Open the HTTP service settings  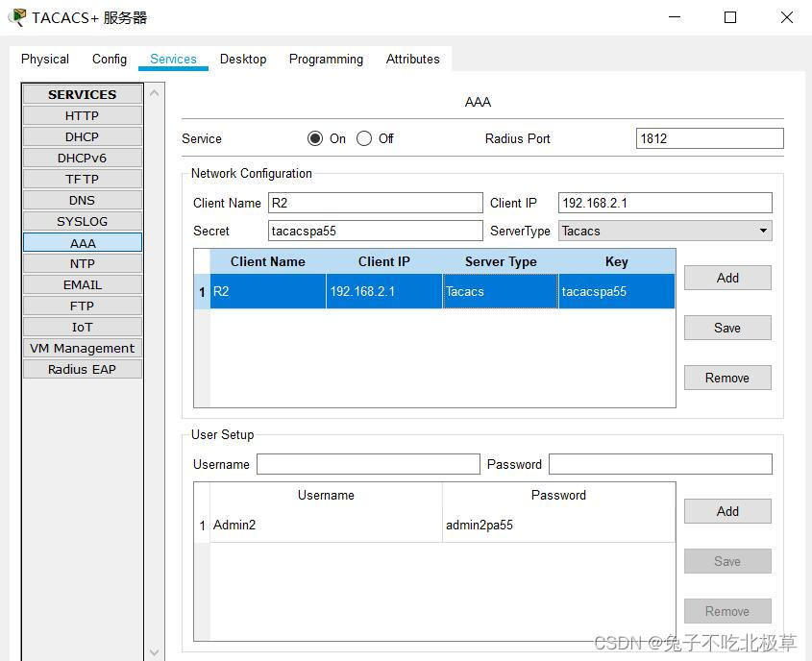click(82, 115)
